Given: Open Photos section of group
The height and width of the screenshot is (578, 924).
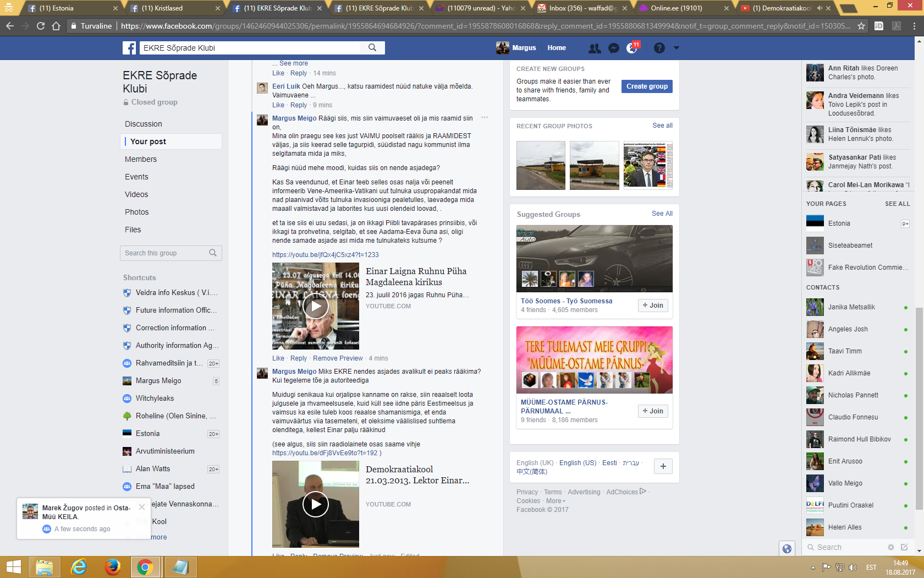Looking at the screenshot, I should [x=136, y=212].
